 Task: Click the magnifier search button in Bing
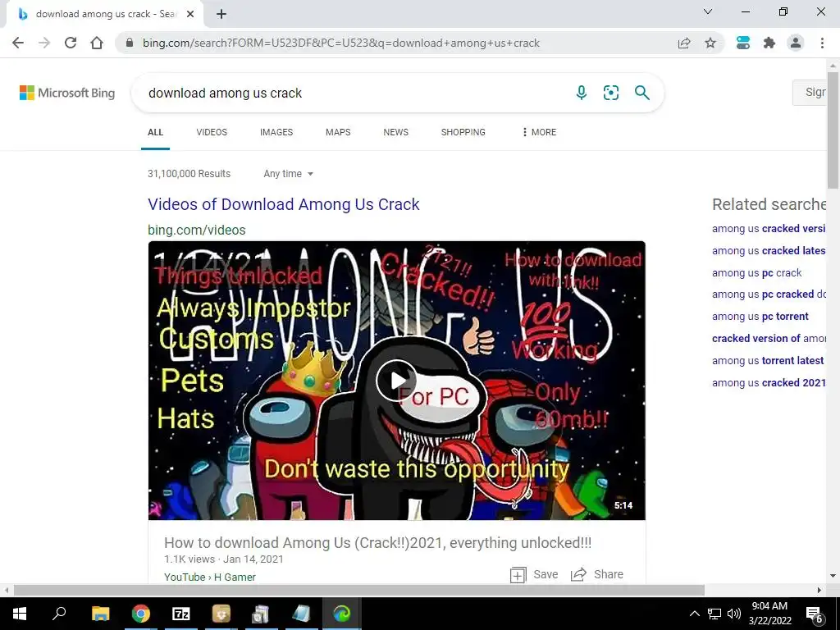coord(641,93)
